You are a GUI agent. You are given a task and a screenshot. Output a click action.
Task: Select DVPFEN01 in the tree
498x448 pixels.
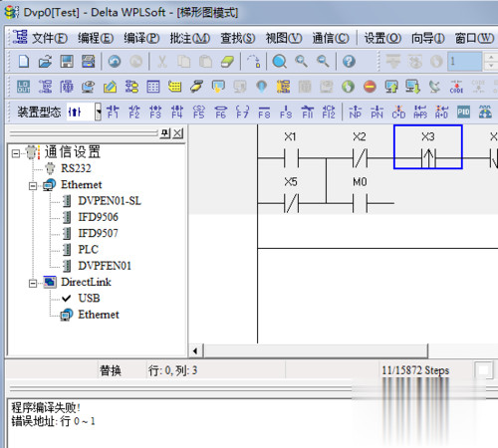click(x=105, y=266)
